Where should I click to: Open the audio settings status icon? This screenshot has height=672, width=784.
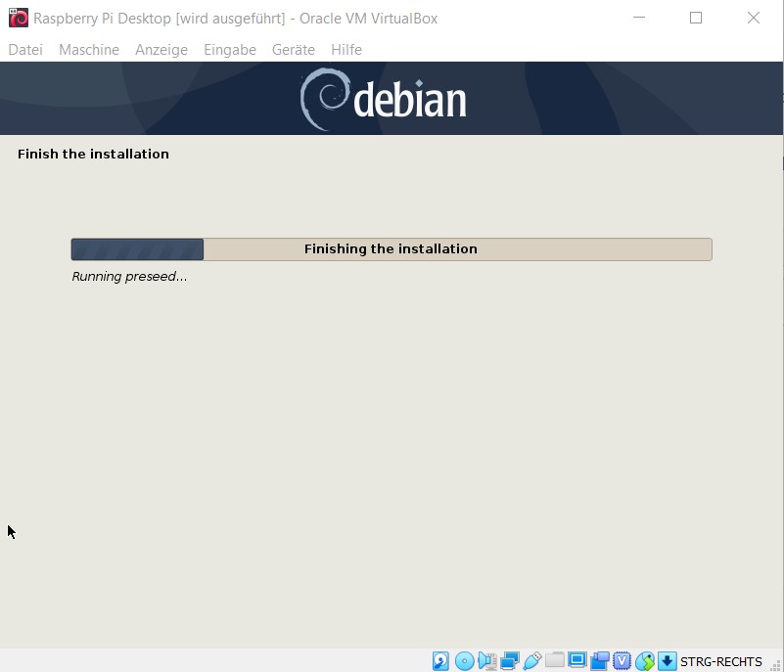tap(487, 661)
